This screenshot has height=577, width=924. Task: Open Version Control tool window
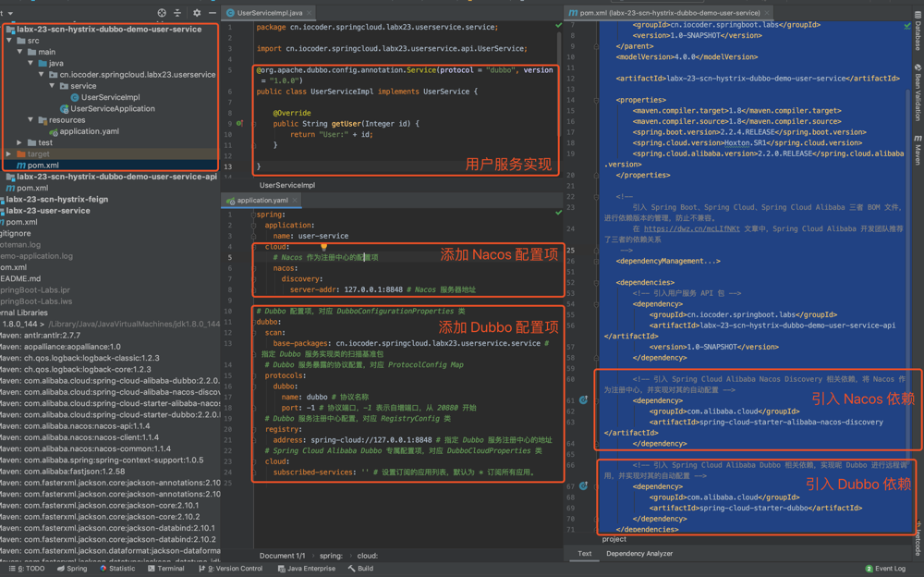click(x=230, y=569)
